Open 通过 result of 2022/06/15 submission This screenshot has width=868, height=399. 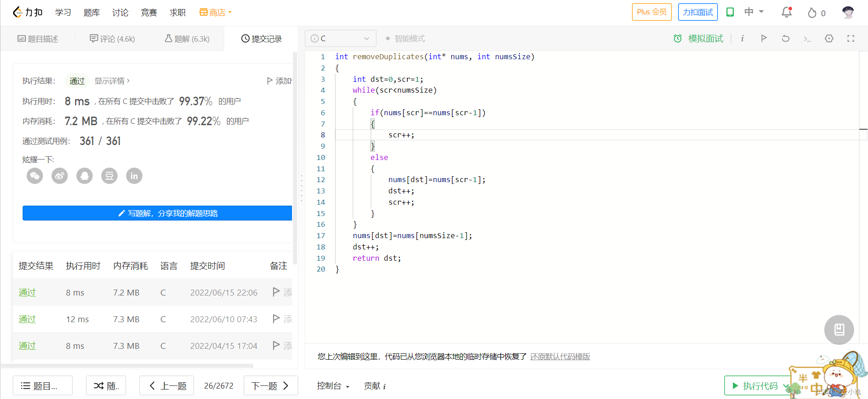[x=27, y=292]
